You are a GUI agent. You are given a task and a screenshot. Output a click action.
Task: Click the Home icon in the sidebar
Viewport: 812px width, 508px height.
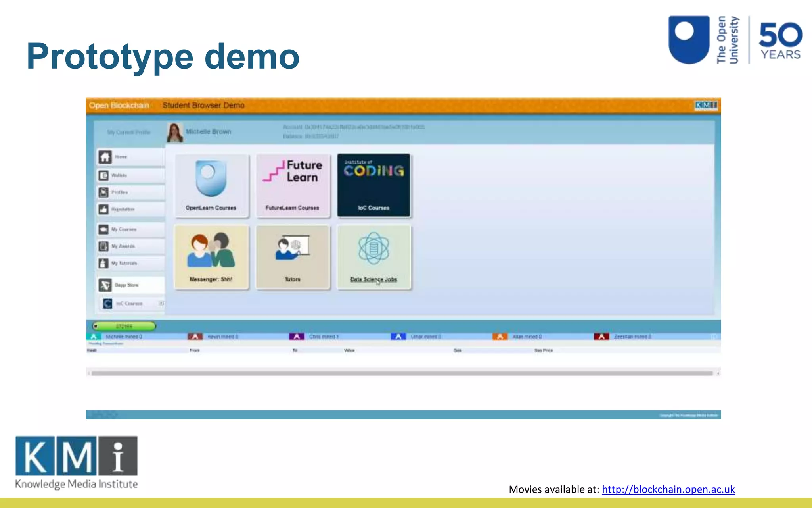105,157
